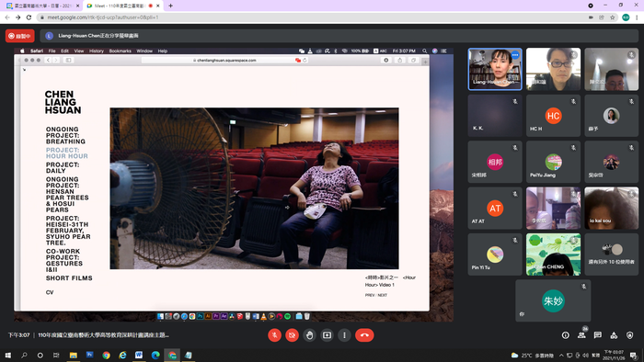
Task: Select the Pin Yi Tu participant tile
Action: [495, 255]
